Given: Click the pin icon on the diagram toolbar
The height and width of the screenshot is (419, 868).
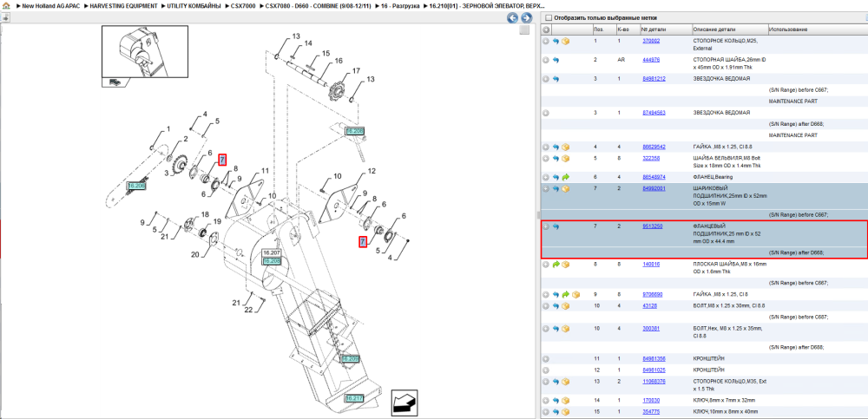Looking at the screenshot, I should click(x=5, y=17).
